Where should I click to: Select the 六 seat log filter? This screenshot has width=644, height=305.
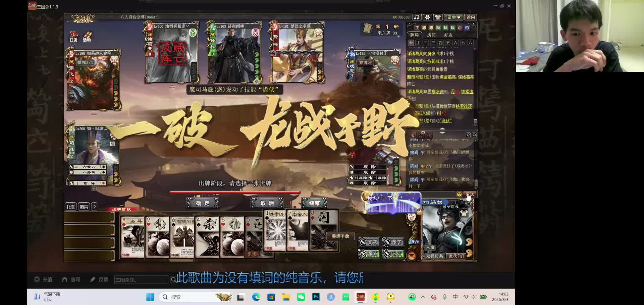point(455,43)
